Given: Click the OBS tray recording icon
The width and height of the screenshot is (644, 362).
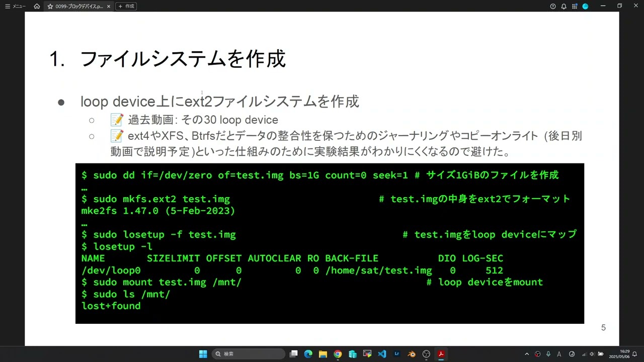Looking at the screenshot, I should (x=538, y=354).
